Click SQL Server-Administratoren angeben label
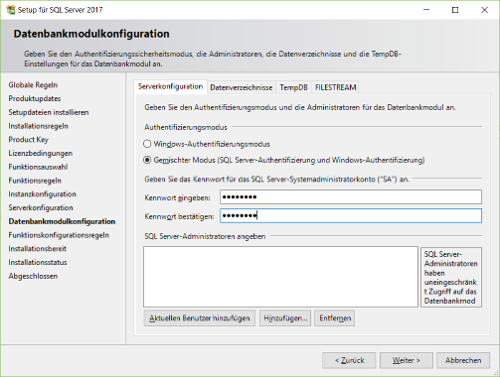The image size is (500, 377). pos(205,236)
